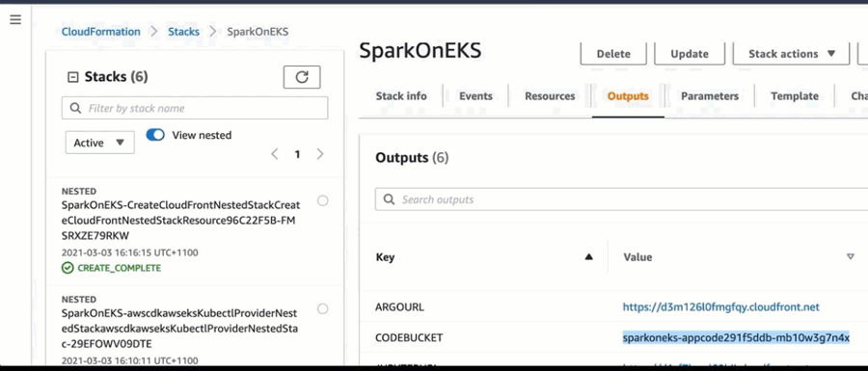The image size is (868, 371).
Task: Switch to the Resources tab
Action: [x=550, y=96]
